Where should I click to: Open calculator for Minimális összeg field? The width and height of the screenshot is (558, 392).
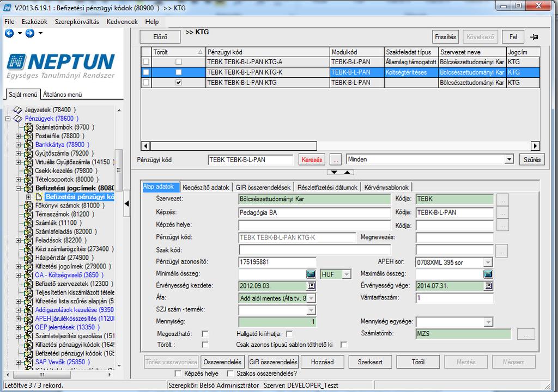pyautogui.click(x=311, y=274)
